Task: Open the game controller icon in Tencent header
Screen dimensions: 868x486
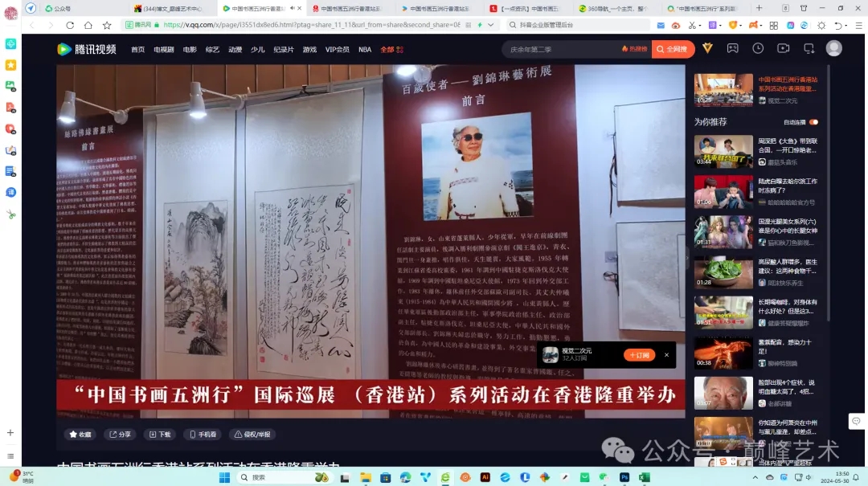Action: click(x=732, y=48)
